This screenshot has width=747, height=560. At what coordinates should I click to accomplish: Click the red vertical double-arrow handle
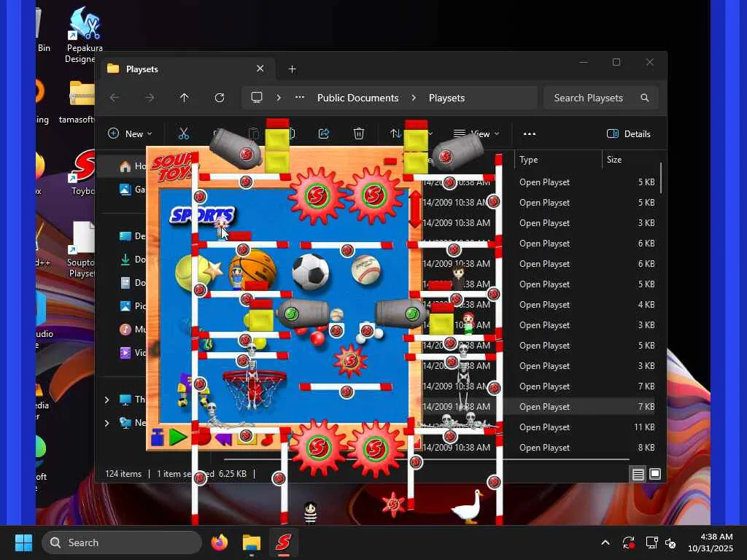[415, 209]
